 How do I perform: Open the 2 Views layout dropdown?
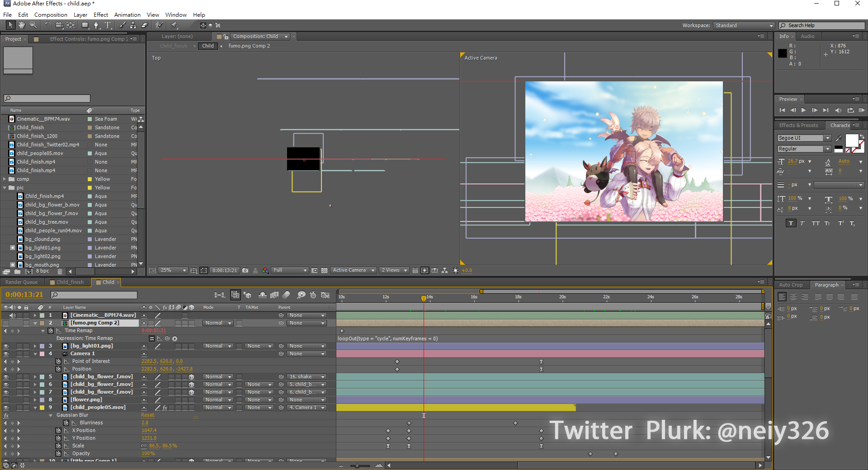point(394,270)
